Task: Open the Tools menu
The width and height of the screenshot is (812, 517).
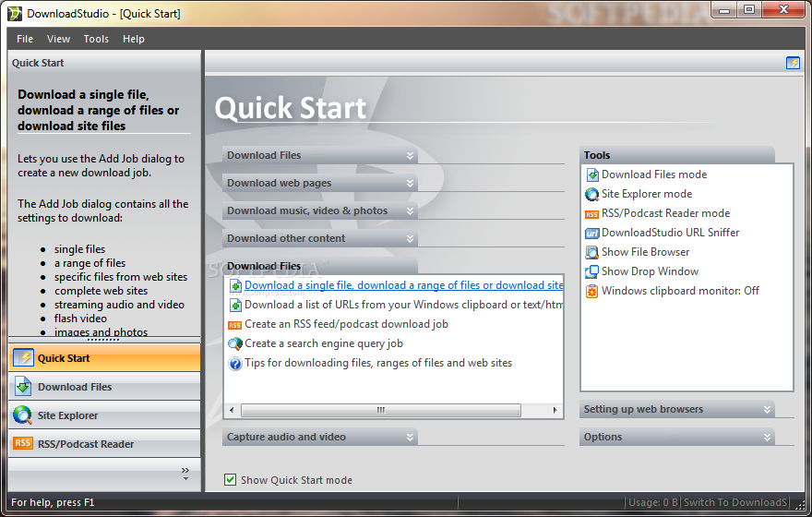Action: (96, 39)
